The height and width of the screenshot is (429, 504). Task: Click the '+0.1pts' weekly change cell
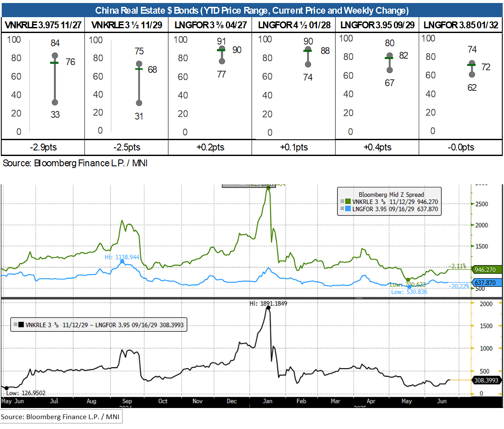(294, 147)
